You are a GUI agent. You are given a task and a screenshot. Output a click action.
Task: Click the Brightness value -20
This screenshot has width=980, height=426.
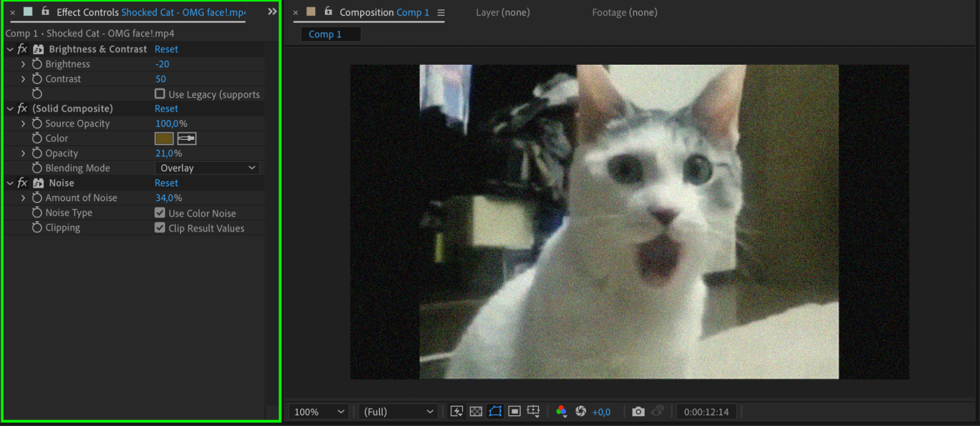click(162, 64)
